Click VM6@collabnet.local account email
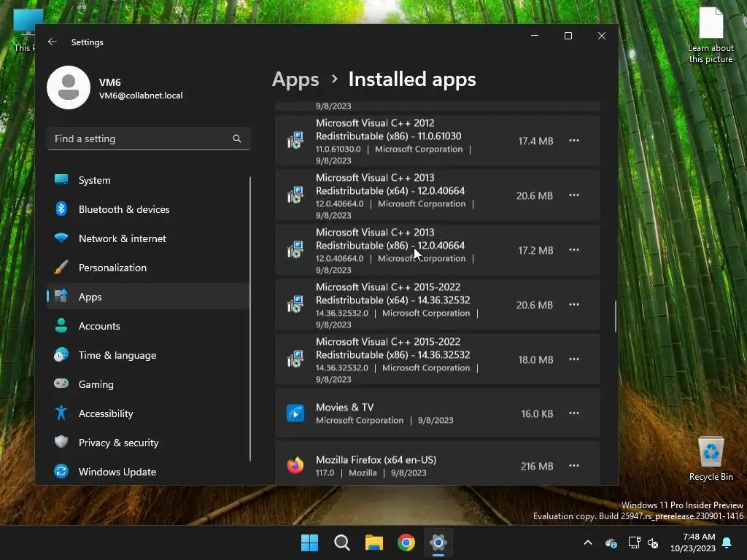747x560 pixels. pyautogui.click(x=141, y=96)
